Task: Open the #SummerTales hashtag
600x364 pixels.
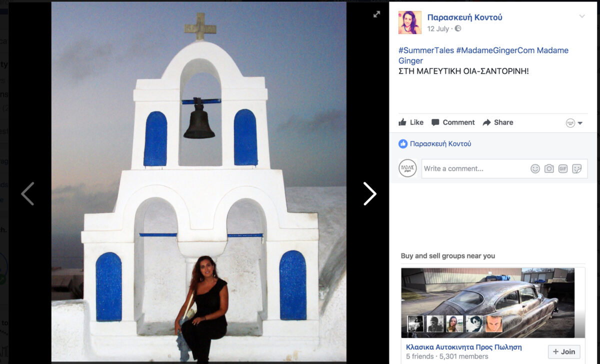Action: pos(426,50)
